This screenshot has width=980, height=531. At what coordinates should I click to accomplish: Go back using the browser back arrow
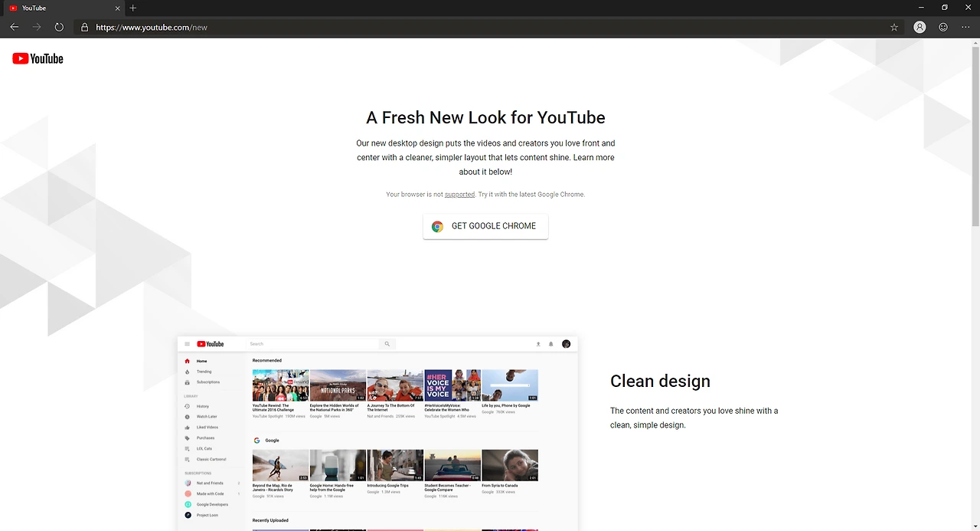(15, 27)
